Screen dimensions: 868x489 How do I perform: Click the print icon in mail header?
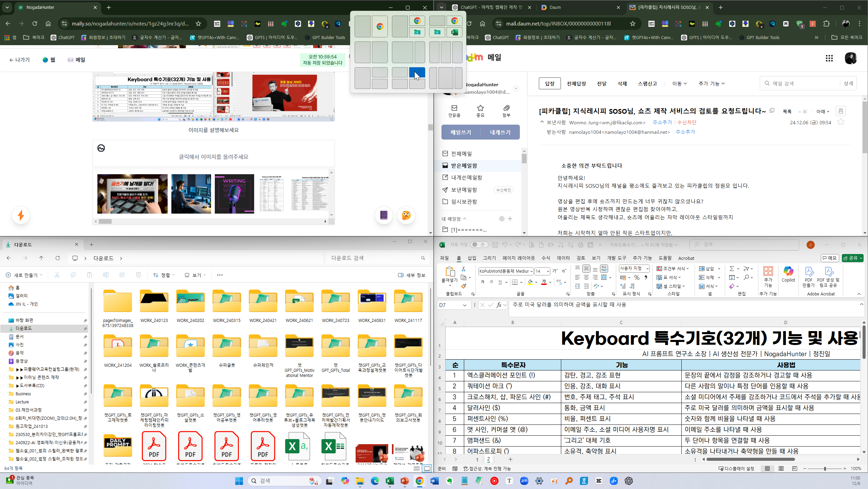(x=841, y=111)
